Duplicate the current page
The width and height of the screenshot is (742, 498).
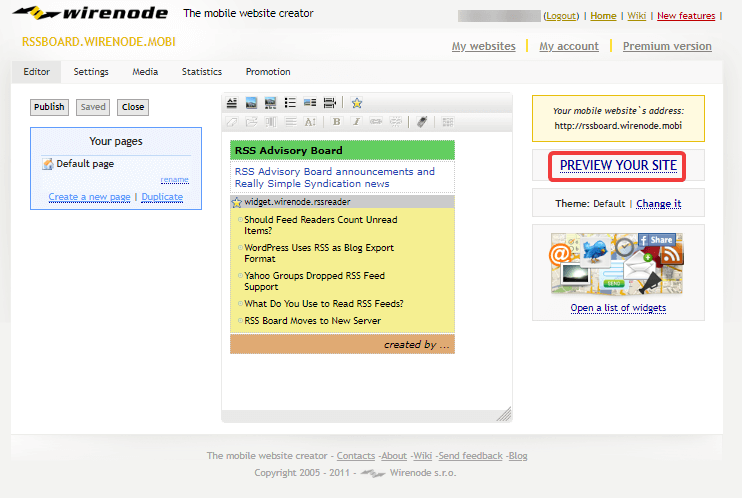click(162, 197)
